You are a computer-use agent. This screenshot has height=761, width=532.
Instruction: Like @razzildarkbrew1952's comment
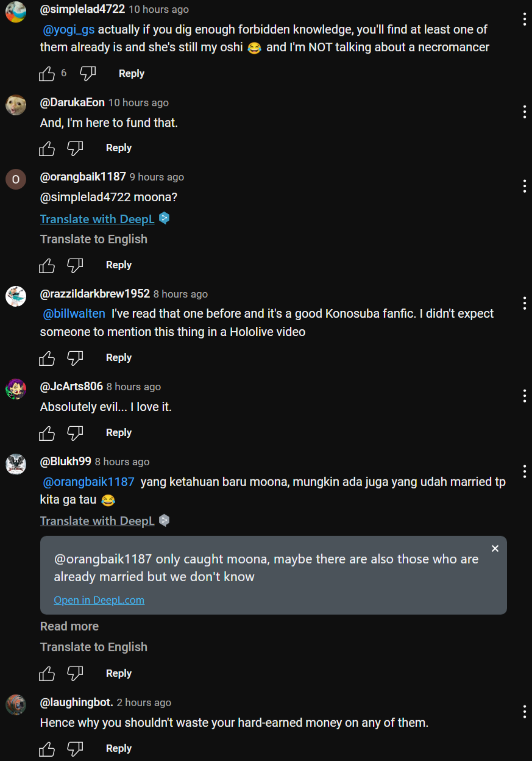(x=47, y=358)
